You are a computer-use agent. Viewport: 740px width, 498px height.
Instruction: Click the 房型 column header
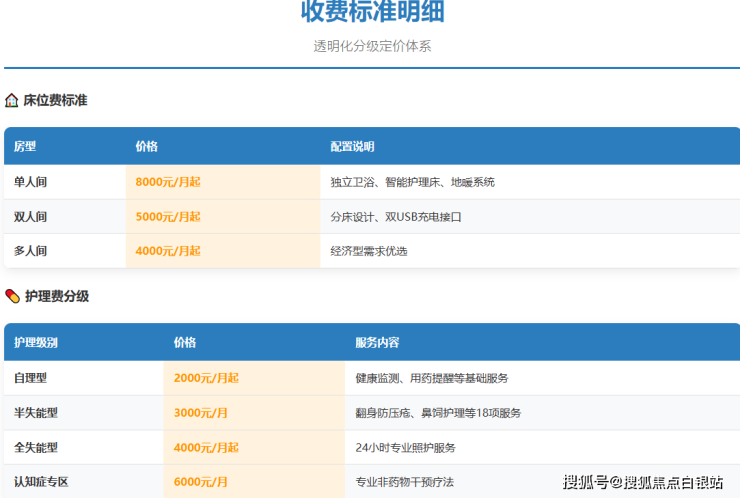click(x=25, y=147)
